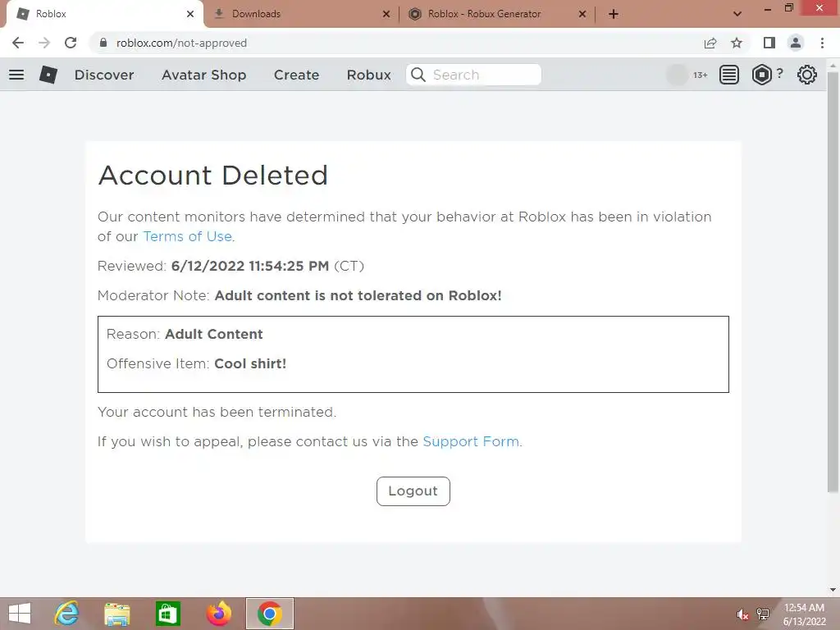Expand the tab search chevron

point(737,14)
